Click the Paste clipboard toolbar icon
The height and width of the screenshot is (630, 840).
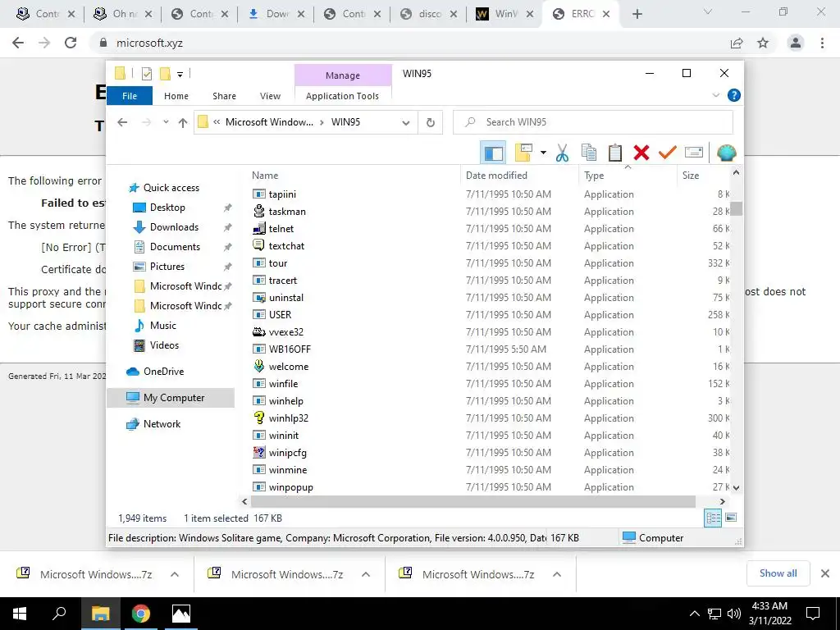(x=615, y=153)
